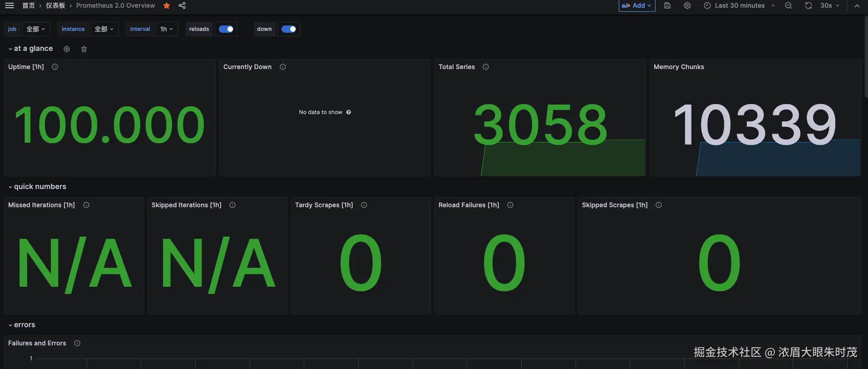Click the share dashboard icon
Viewport: 868px width, 369px height.
pyautogui.click(x=182, y=5)
